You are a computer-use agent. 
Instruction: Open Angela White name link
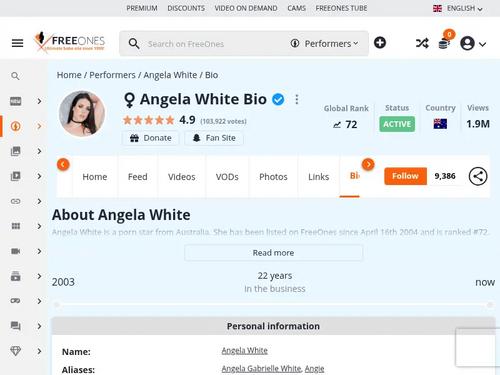click(x=245, y=350)
